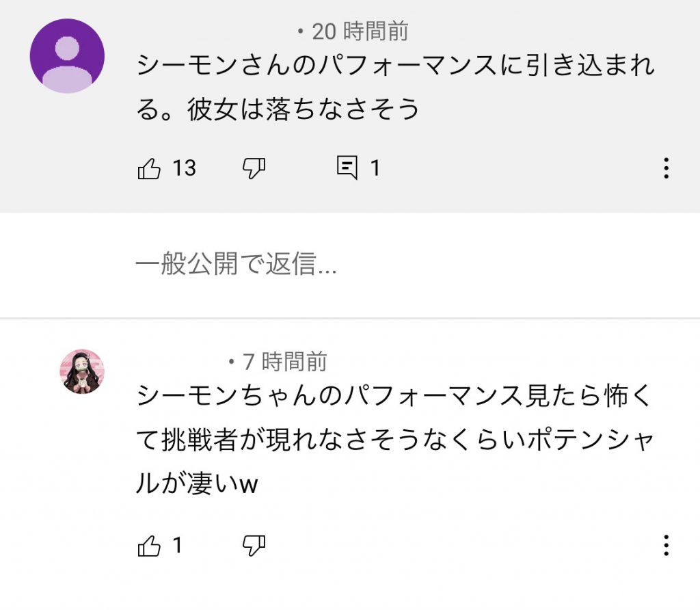Dislike the comment posted 20 時間前
700x610 pixels.
point(254,168)
